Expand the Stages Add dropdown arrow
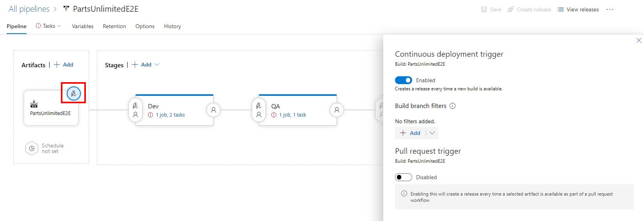Viewport: 644px width, 221px height. [157, 65]
